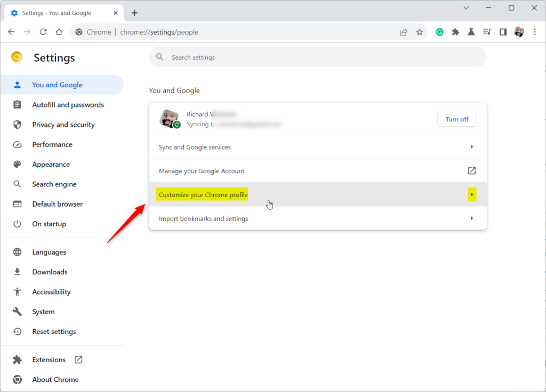Screen dimensions: 546x392
Task: Open the Grammarly extension icon
Action: click(x=439, y=32)
